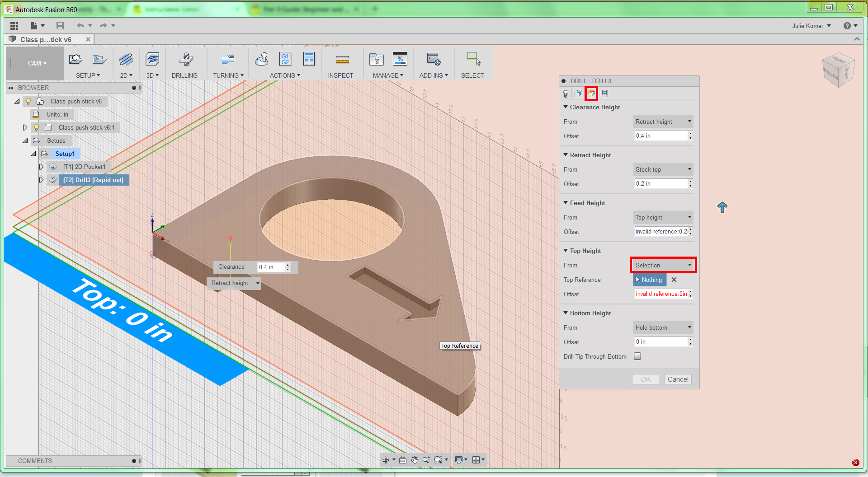This screenshot has height=477, width=868.
Task: Click the Zoom magnifier icon
Action: point(426,460)
